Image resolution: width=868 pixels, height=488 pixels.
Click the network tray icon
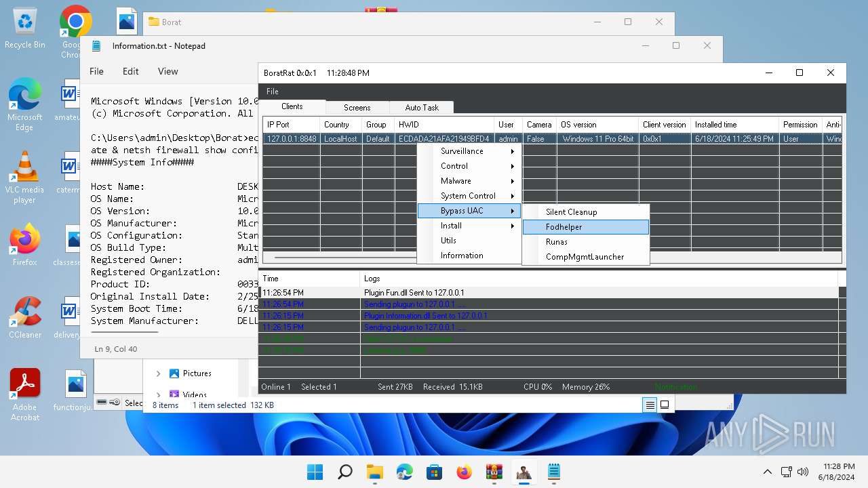click(x=787, y=472)
